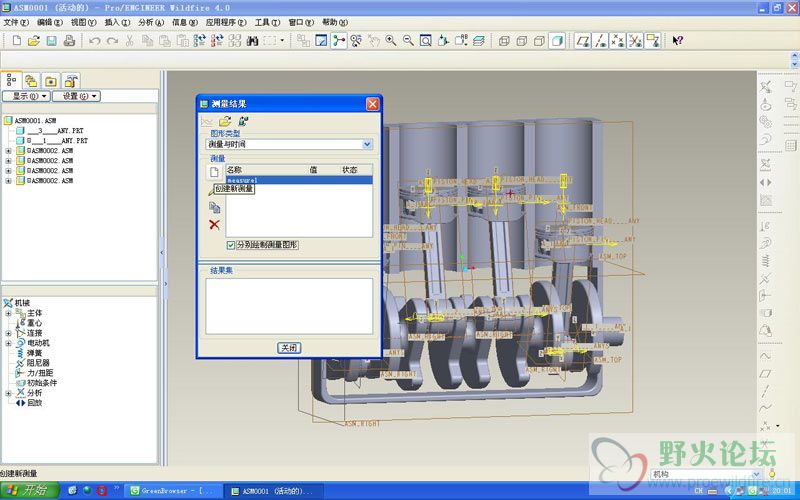The width and height of the screenshot is (800, 500).
Task: Open the 分析 Analysis menu
Action: (151, 22)
